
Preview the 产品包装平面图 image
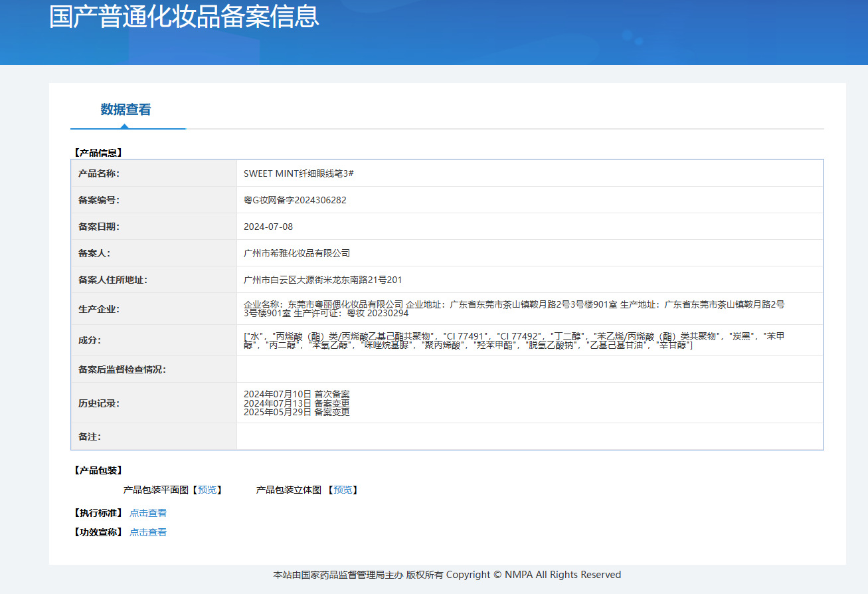[x=207, y=490]
